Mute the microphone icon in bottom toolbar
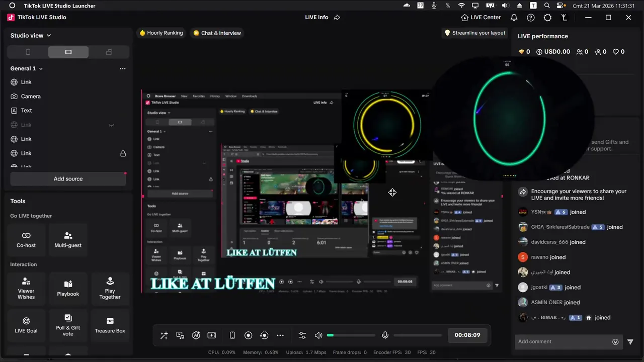 pyautogui.click(x=385, y=335)
